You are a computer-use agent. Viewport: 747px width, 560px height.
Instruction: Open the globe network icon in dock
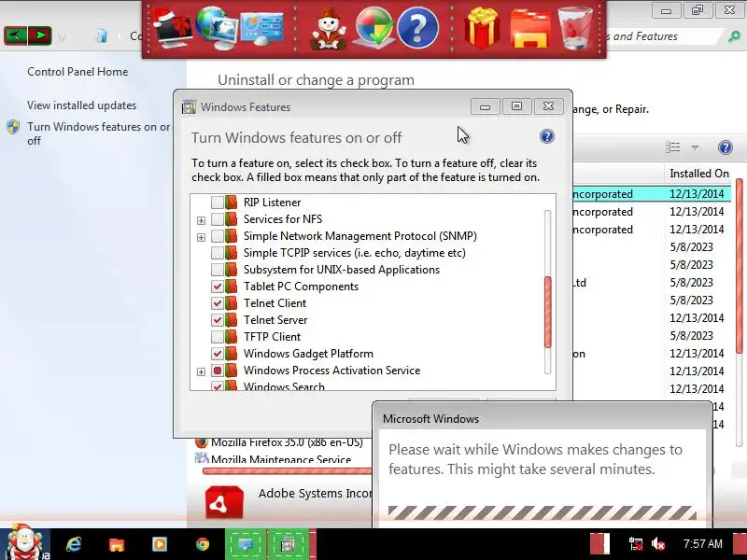click(x=216, y=28)
